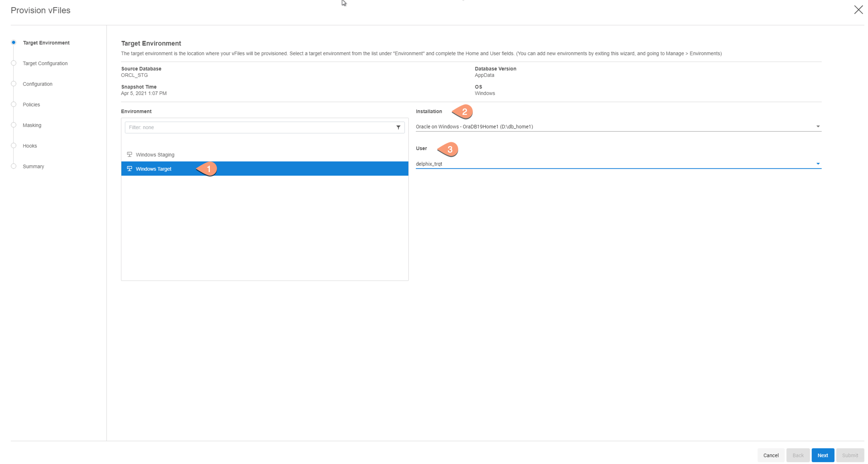Toggle Windows Target selection highlight
Screen dimensions: 868x464
(265, 169)
